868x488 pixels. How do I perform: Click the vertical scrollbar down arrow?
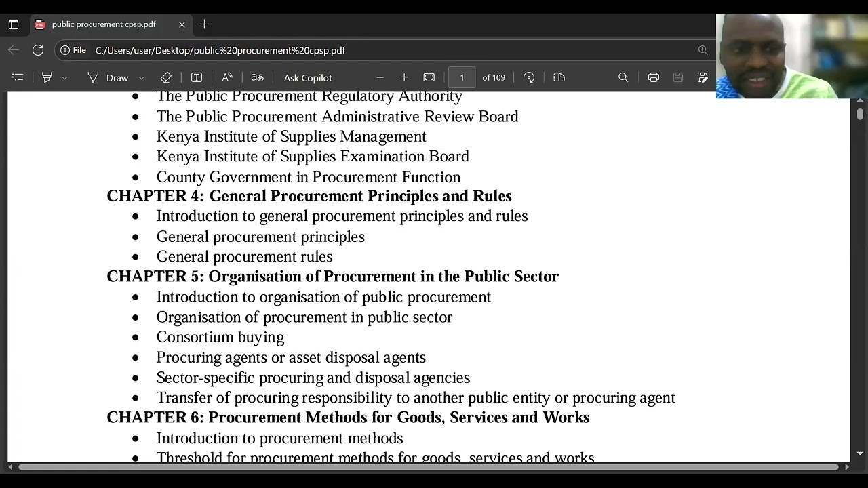[x=860, y=453]
